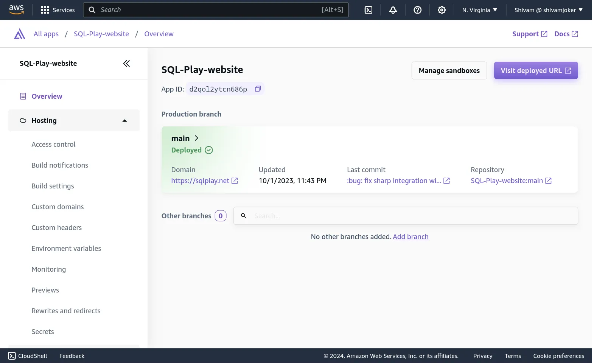Click SQL-Play-website breadcrumb link
Viewport: 594px width, 364px height.
[x=101, y=34]
